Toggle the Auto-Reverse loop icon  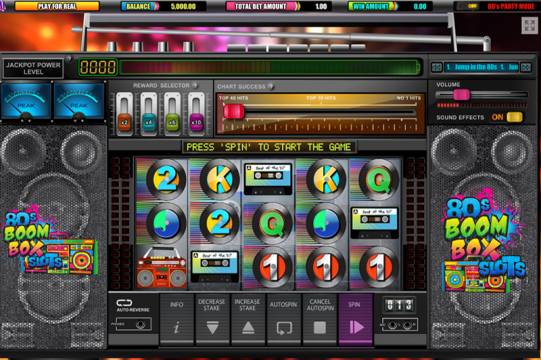tap(125, 303)
